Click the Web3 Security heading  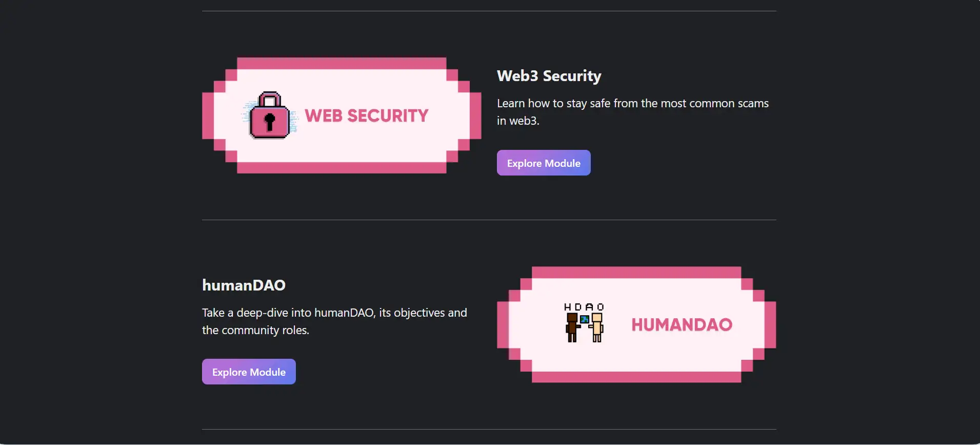[x=549, y=76]
